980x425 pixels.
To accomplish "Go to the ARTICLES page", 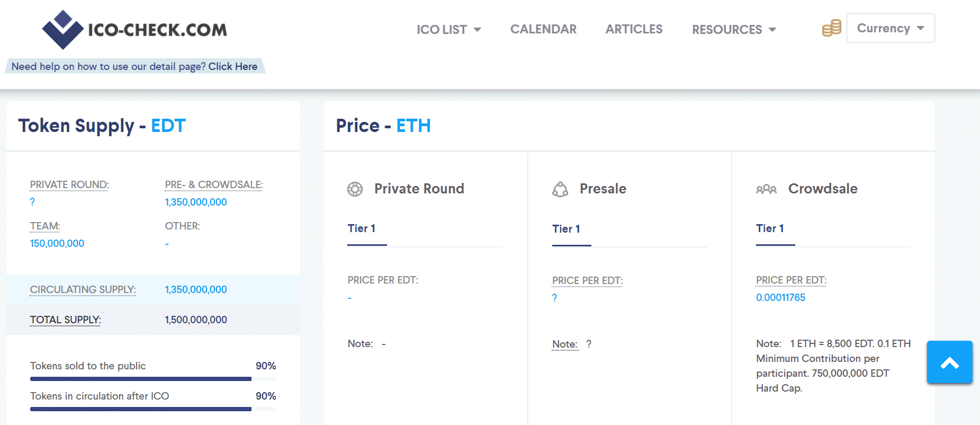I will click(x=634, y=29).
